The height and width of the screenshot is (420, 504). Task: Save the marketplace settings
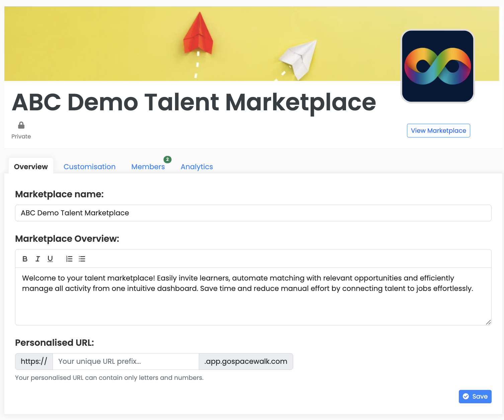click(x=475, y=397)
